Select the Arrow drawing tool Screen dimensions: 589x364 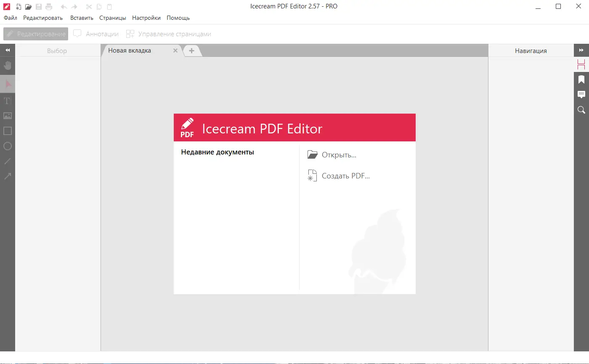pyautogui.click(x=8, y=176)
